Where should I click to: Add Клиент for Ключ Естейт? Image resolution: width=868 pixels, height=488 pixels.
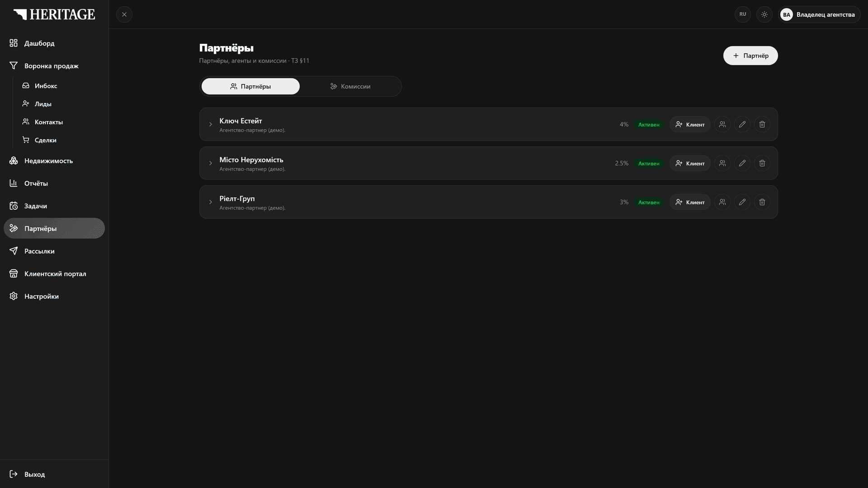(x=690, y=124)
